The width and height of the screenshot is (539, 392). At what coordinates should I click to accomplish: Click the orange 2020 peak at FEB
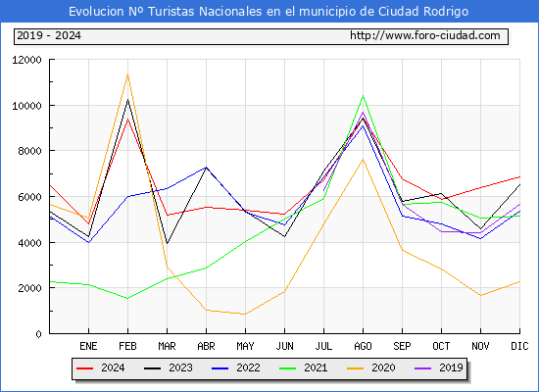tap(127, 73)
